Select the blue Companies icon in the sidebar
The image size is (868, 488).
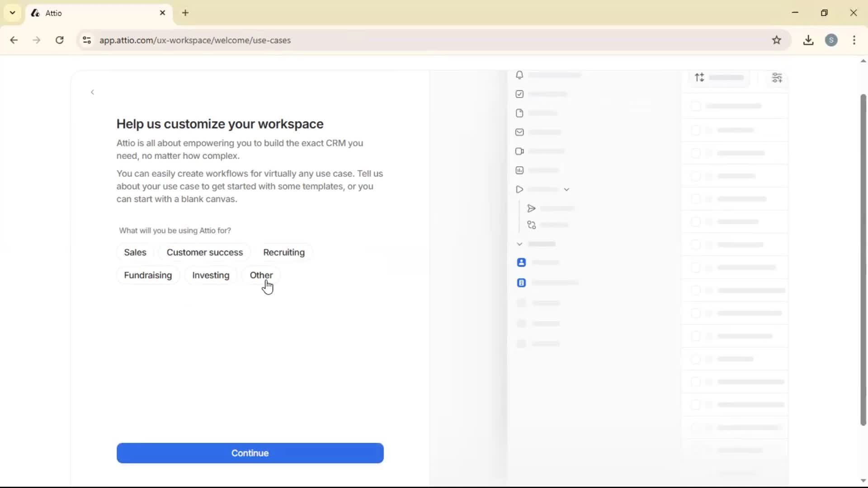(521, 282)
